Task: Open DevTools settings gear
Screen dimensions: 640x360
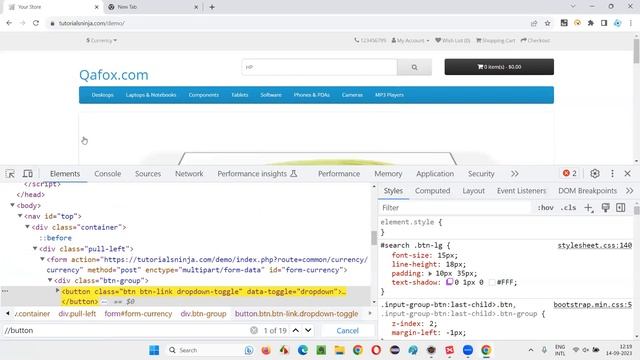Action: (595, 173)
